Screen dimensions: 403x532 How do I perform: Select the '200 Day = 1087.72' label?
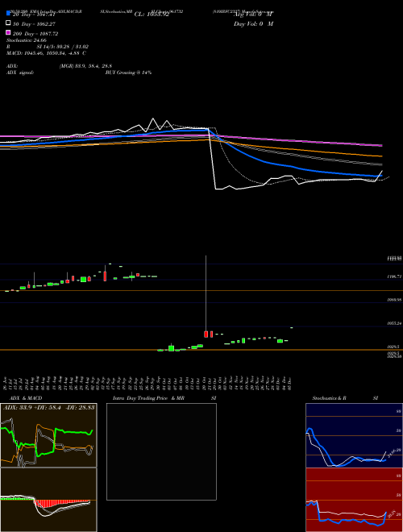tap(35, 34)
